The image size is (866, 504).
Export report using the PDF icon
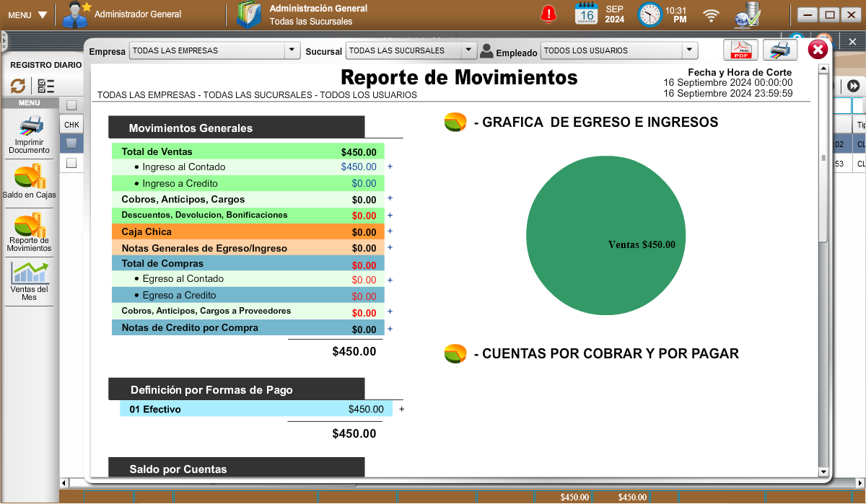[x=740, y=50]
